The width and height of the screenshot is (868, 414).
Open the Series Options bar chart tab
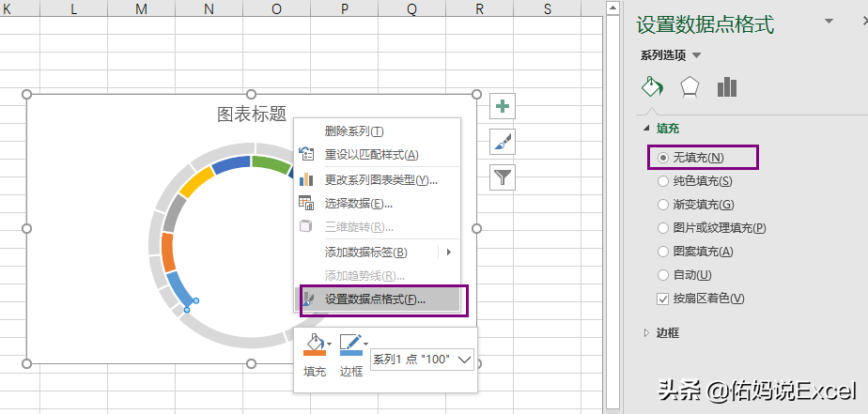click(x=727, y=87)
